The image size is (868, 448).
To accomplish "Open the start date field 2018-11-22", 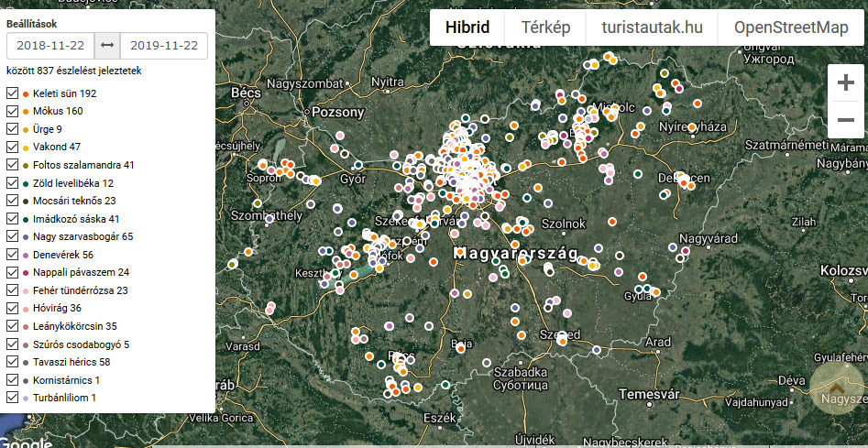I will tap(50, 45).
